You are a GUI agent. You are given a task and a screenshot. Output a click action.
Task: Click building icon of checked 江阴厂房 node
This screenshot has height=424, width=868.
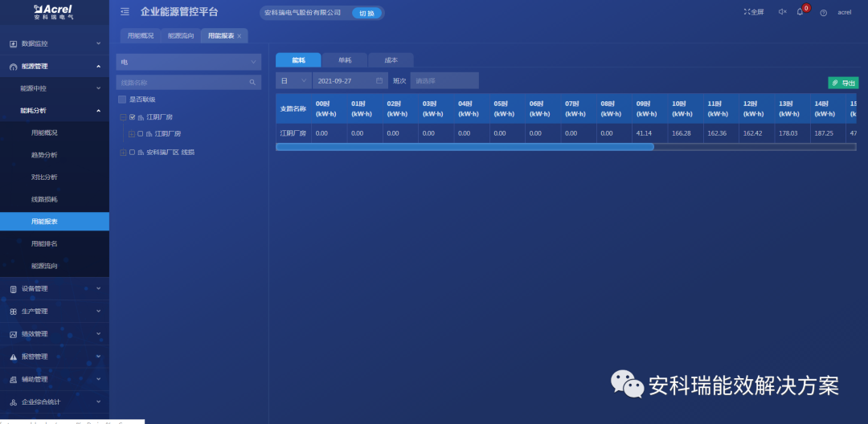(x=141, y=117)
